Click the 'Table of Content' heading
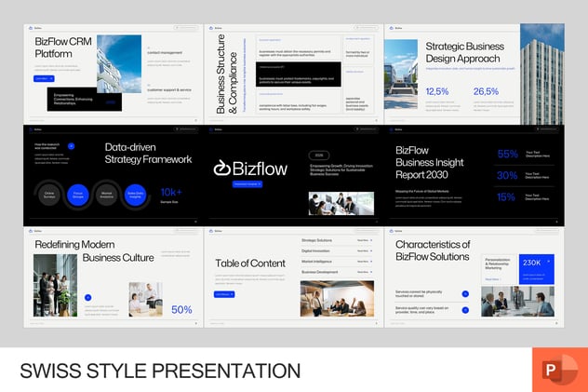 (x=250, y=263)
